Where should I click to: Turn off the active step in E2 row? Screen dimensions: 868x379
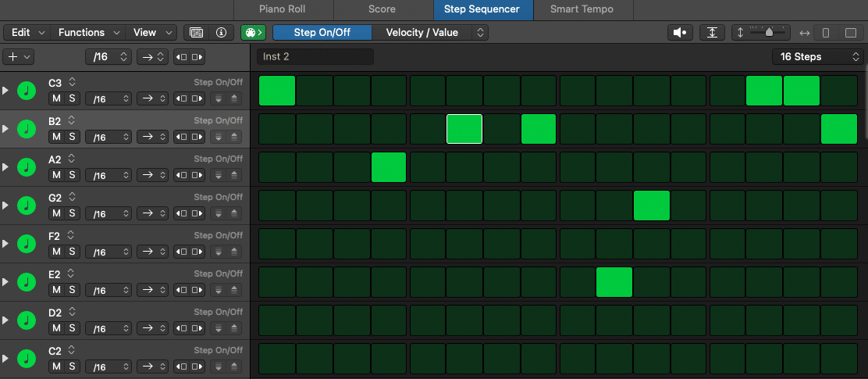pos(614,281)
